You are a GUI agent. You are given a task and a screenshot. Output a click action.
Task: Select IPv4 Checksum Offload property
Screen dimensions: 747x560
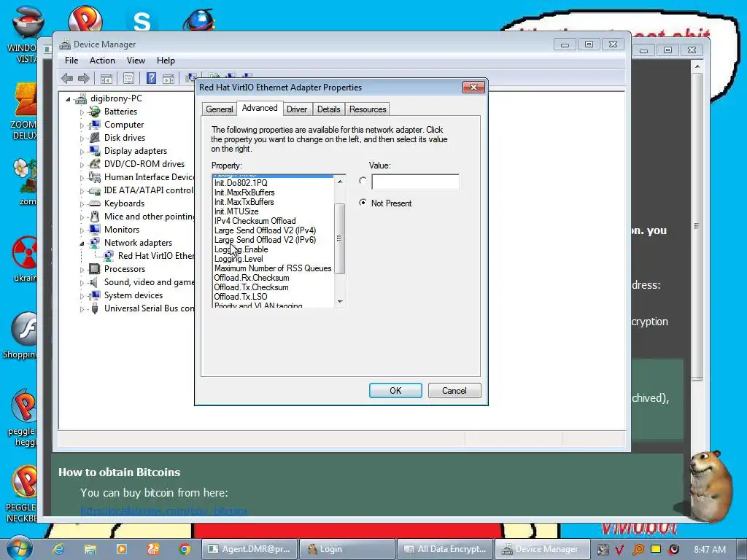pos(255,221)
